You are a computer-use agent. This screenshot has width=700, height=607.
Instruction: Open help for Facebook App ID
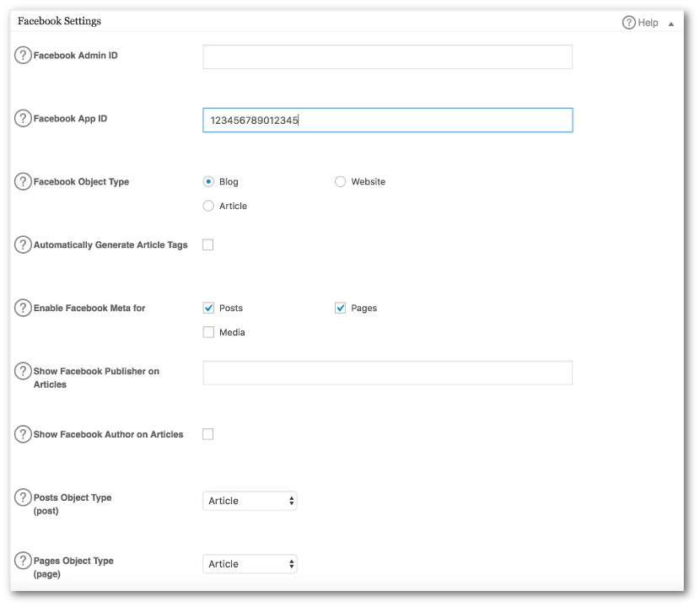click(23, 119)
